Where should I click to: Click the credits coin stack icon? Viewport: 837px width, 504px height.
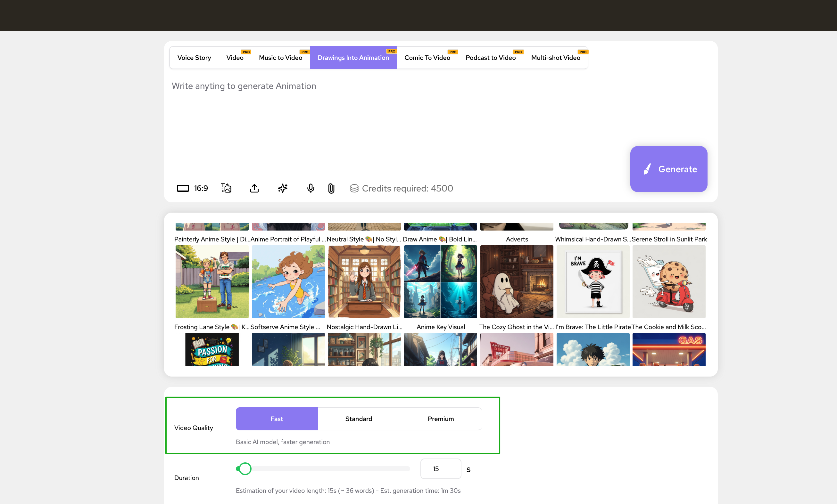click(x=354, y=188)
